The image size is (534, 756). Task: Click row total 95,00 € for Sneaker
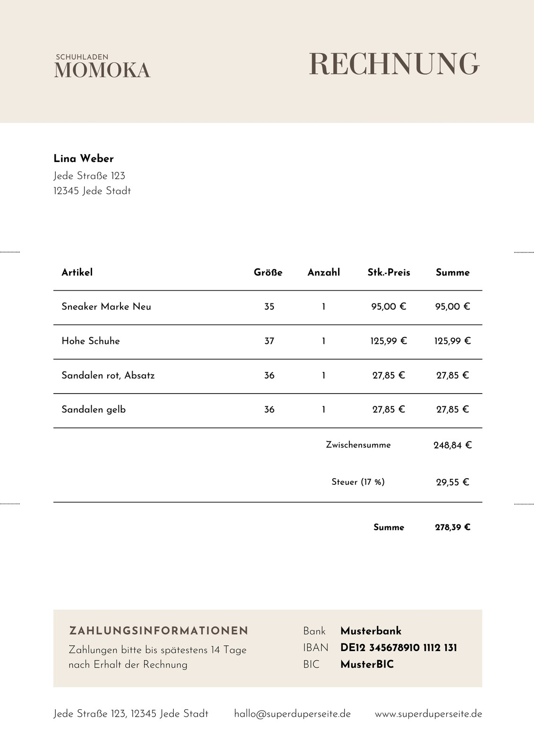(452, 306)
